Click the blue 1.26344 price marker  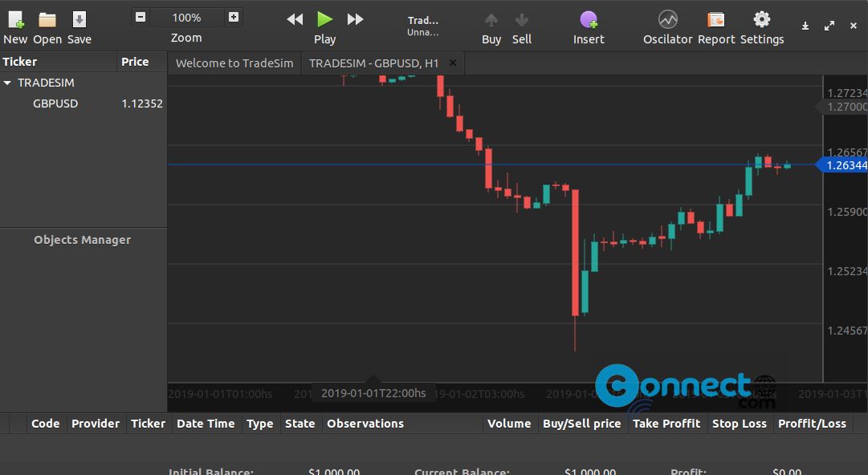(843, 164)
